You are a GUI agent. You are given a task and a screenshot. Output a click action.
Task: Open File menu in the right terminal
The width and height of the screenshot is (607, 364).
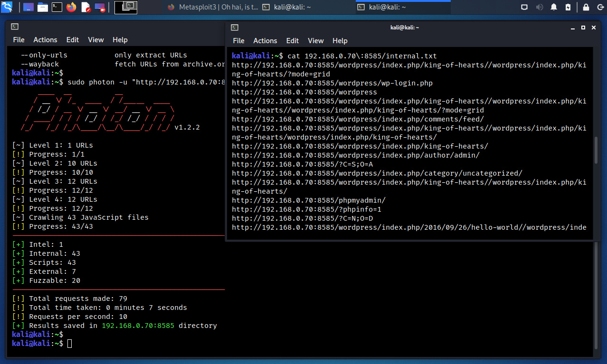[238, 41]
